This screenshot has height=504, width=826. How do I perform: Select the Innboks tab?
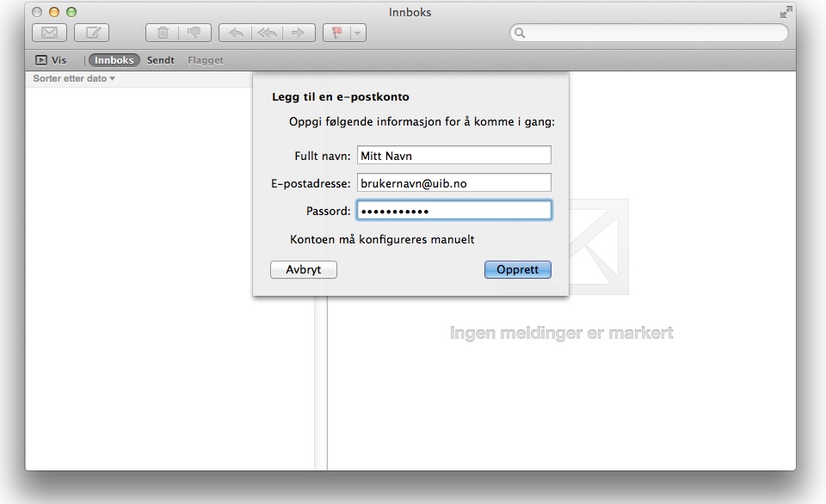(114, 60)
